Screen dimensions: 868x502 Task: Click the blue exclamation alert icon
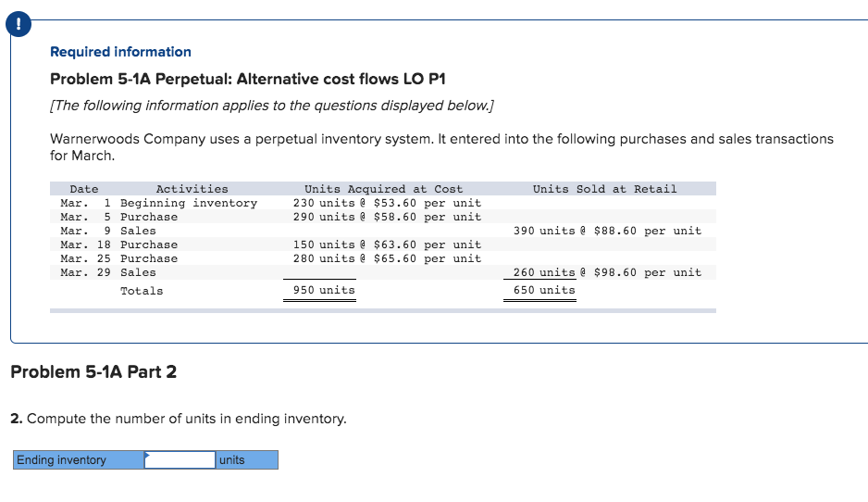19,24
